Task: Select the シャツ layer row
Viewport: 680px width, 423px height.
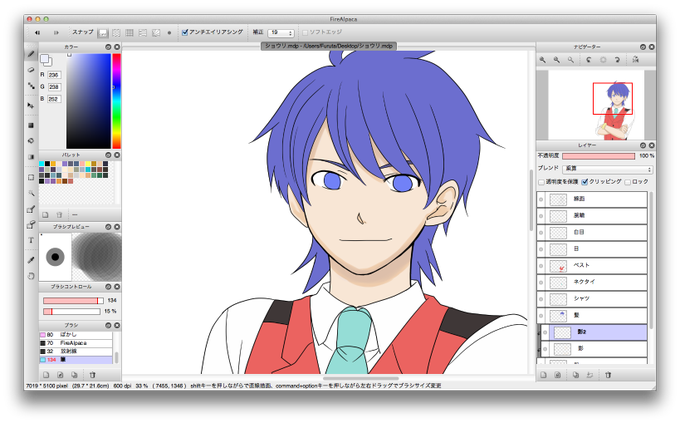Action: tap(592, 299)
